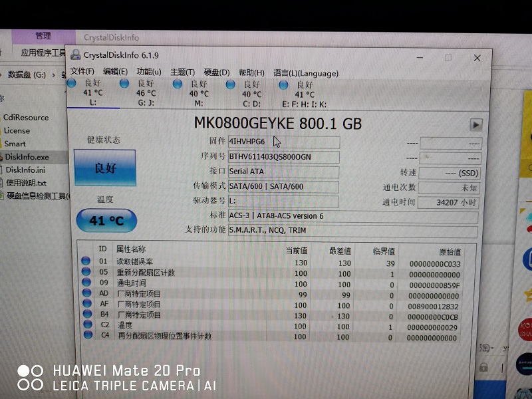Open the 帮助(H) menu

[251, 72]
